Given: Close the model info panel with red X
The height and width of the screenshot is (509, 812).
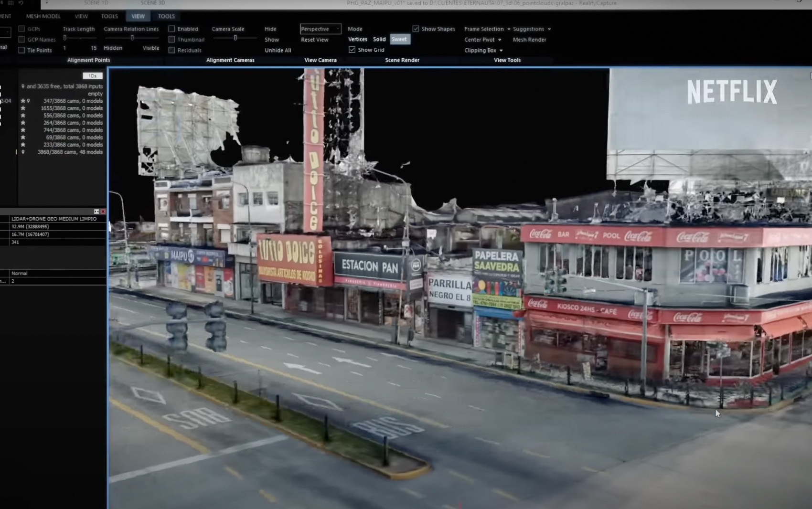Looking at the screenshot, I should [103, 212].
